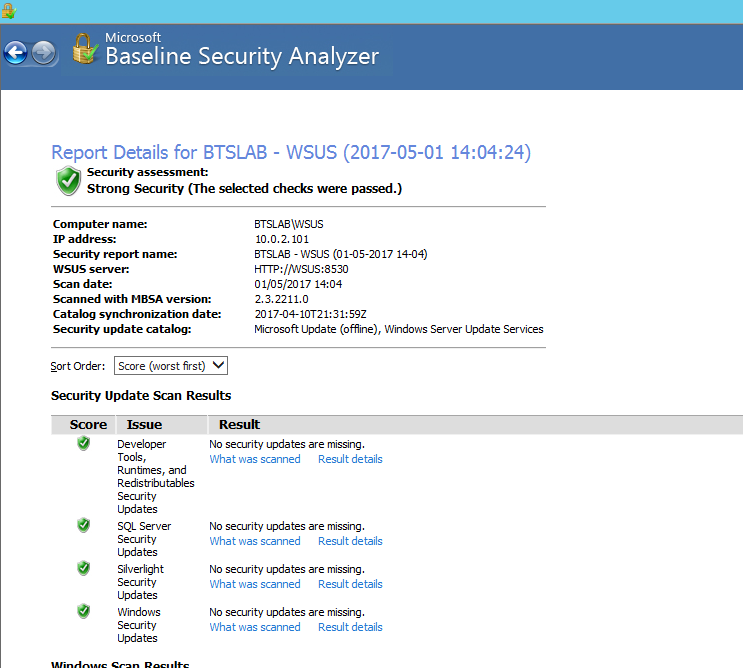The width and height of the screenshot is (743, 668).
Task: Select the computer name value BTSLAB\WSUS
Action: tap(289, 224)
